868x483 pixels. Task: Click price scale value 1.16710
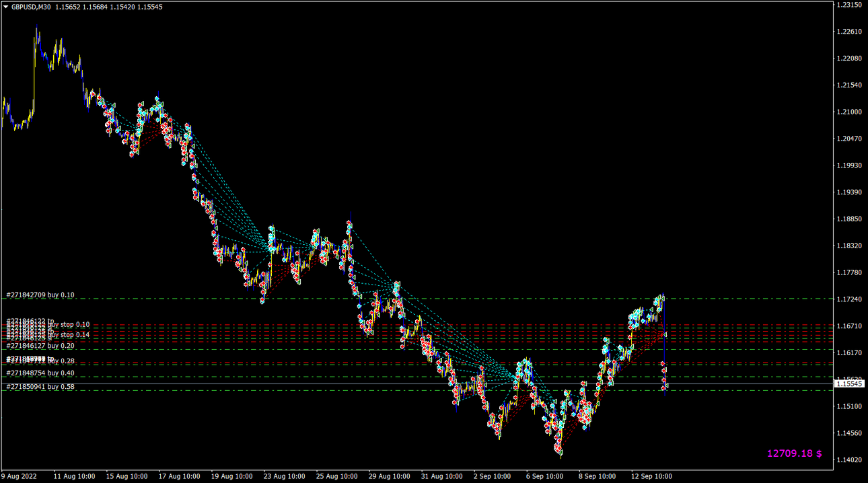point(848,326)
